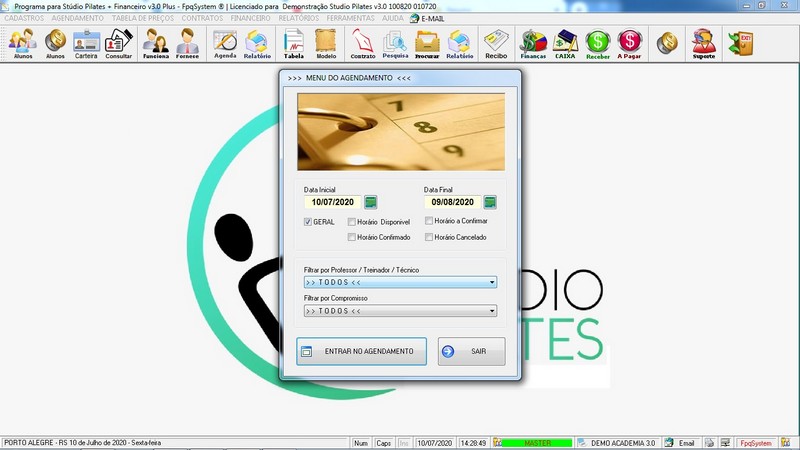Viewport: 800px width, 450px height.
Task: Launch the Agenda toolbar icon
Action: coord(225,44)
